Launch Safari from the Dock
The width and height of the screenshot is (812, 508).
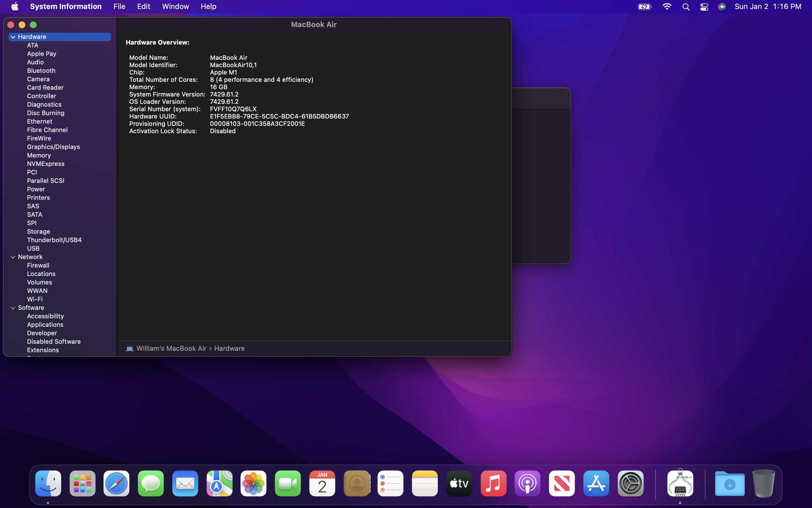coord(117,484)
